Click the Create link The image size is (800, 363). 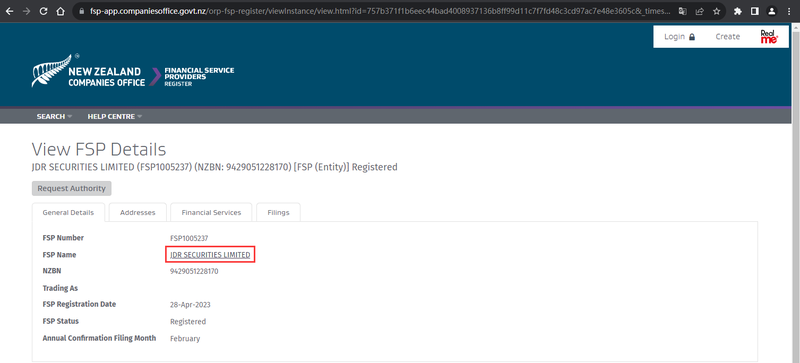(x=728, y=37)
